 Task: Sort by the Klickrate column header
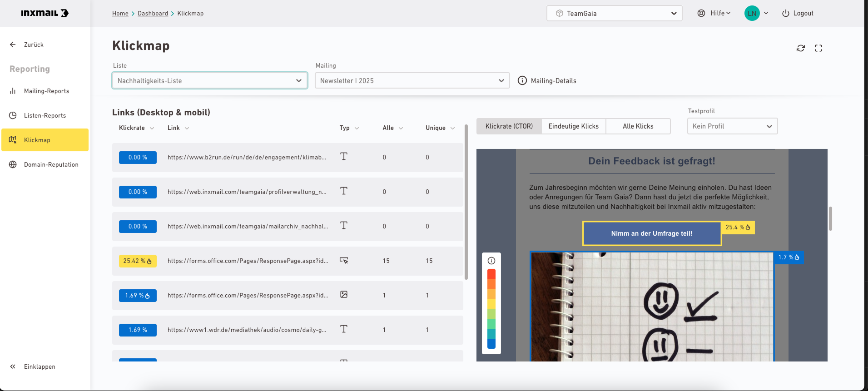point(136,128)
